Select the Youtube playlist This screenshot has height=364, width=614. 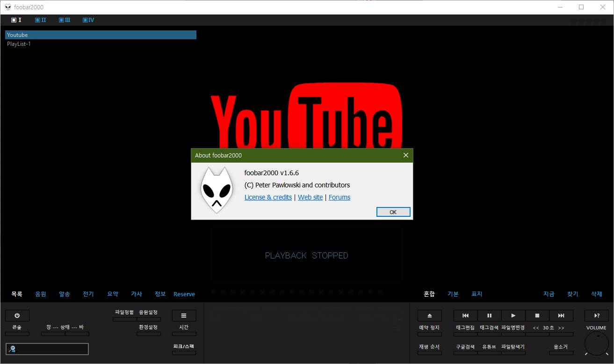click(x=101, y=35)
